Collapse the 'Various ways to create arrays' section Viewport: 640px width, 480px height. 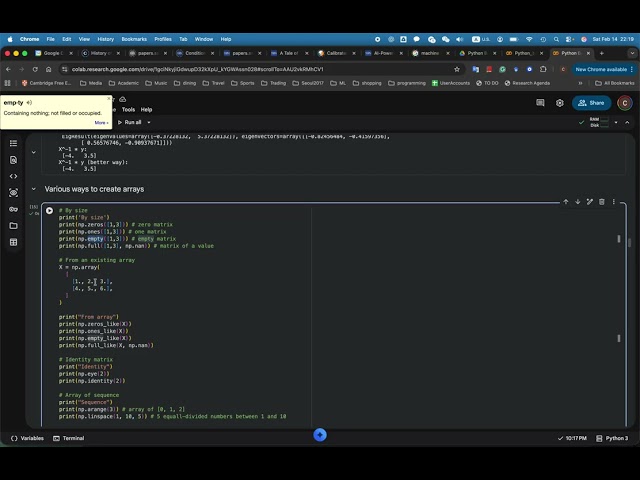[33, 189]
